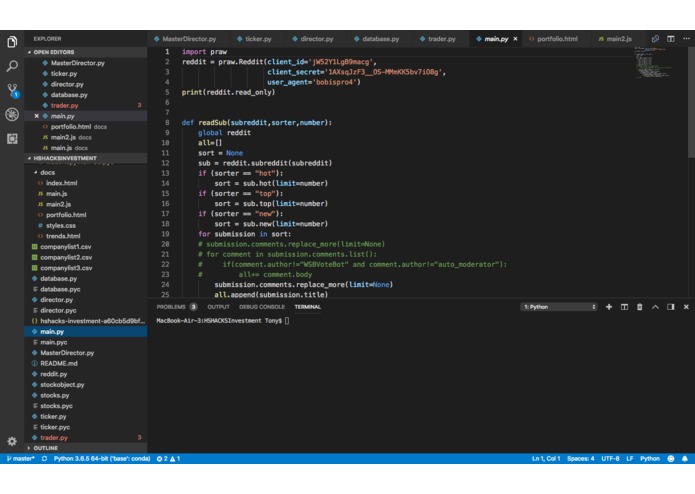
Task: Select main.py in the file tree
Action: pyautogui.click(x=86, y=331)
